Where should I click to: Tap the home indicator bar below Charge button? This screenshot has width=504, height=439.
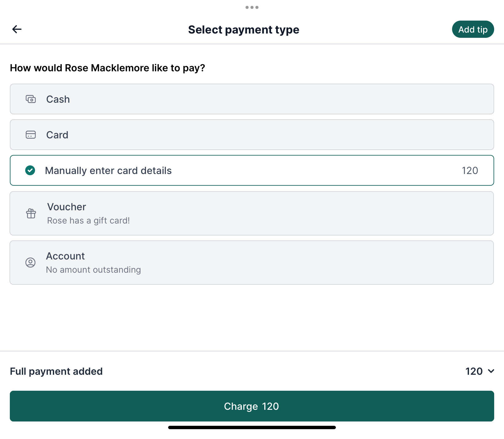tap(252, 427)
